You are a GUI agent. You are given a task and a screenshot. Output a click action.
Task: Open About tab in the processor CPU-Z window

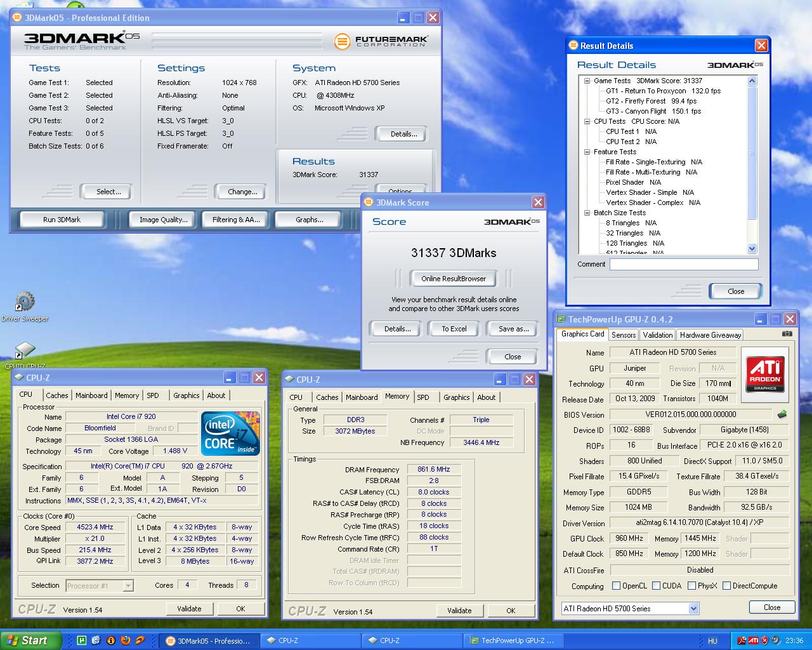click(x=216, y=395)
